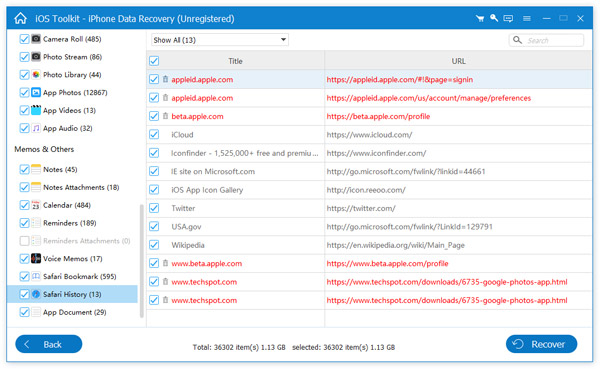
Task: Uncheck the Twitter history row
Action: coord(154,208)
